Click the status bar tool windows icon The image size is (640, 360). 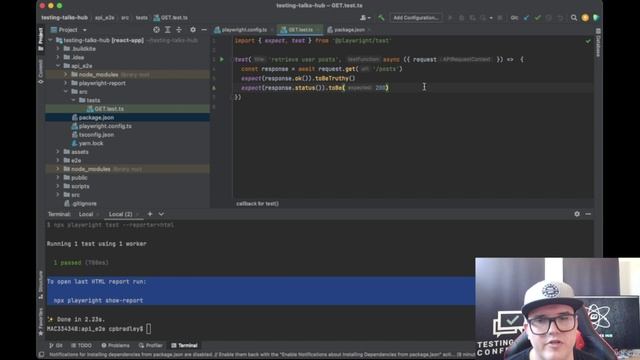pos(41,355)
